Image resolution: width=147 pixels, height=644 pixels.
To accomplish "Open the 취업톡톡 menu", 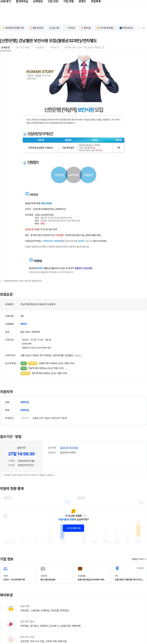I will click(x=96, y=2).
